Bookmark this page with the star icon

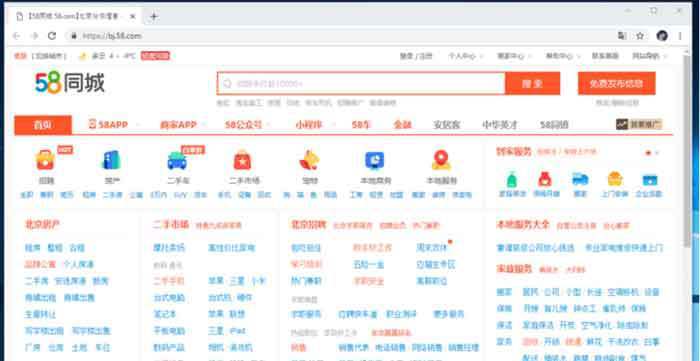[640, 36]
